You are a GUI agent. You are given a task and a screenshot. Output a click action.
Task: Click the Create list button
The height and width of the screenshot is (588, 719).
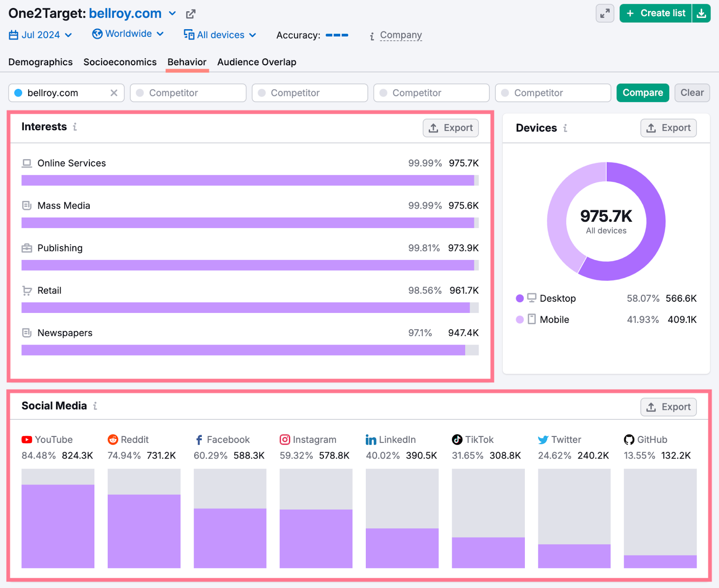[656, 13]
